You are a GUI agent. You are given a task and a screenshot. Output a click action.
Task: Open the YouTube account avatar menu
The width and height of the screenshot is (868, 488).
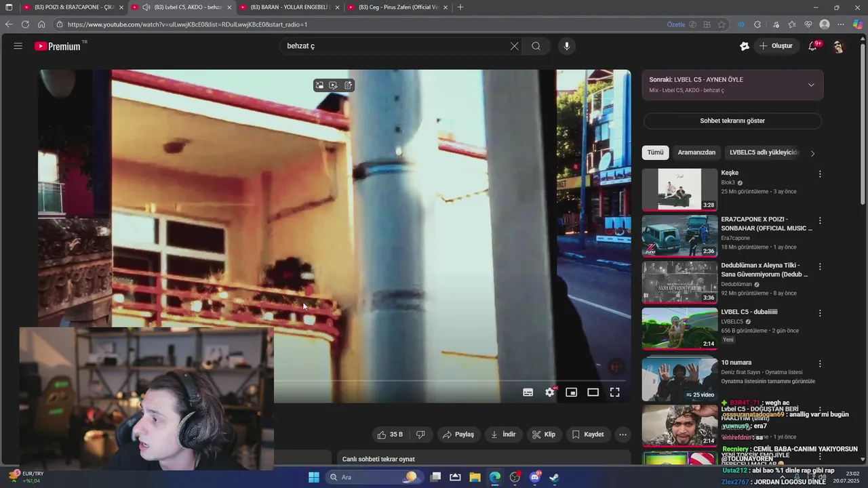(x=838, y=46)
